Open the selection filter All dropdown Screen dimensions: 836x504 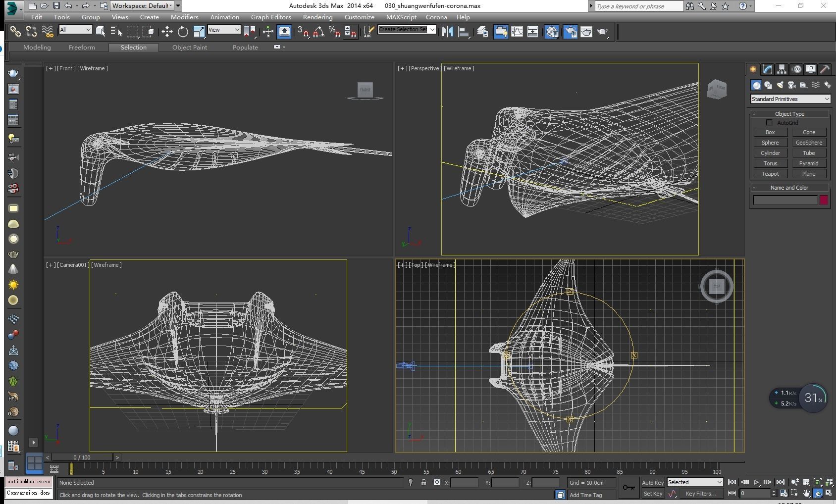click(x=75, y=30)
